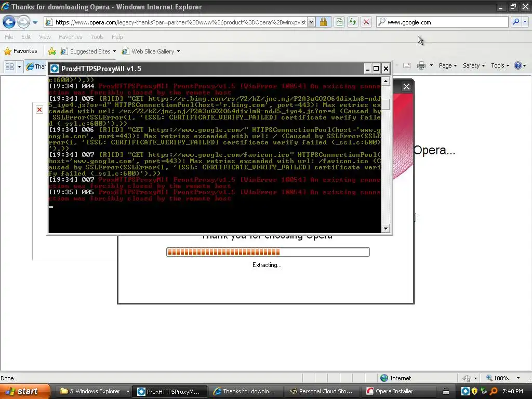This screenshot has height=399, width=532.
Task: Open Suggested Sites link
Action: coord(86,51)
